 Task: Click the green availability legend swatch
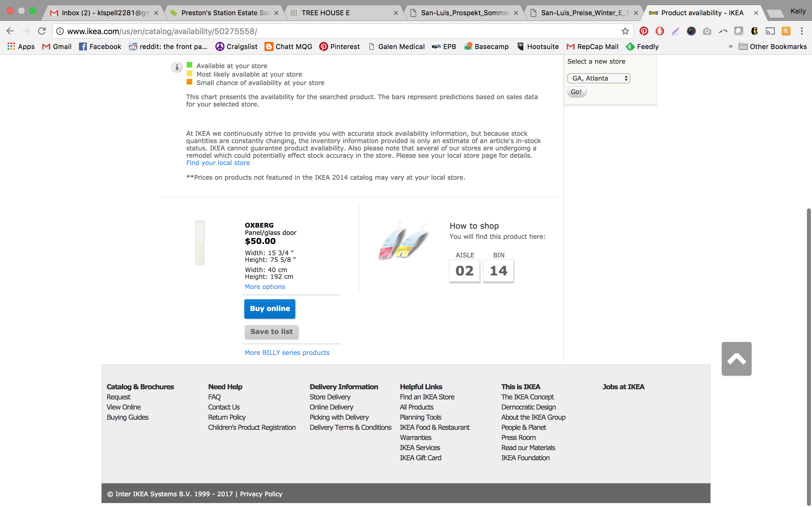pos(189,65)
